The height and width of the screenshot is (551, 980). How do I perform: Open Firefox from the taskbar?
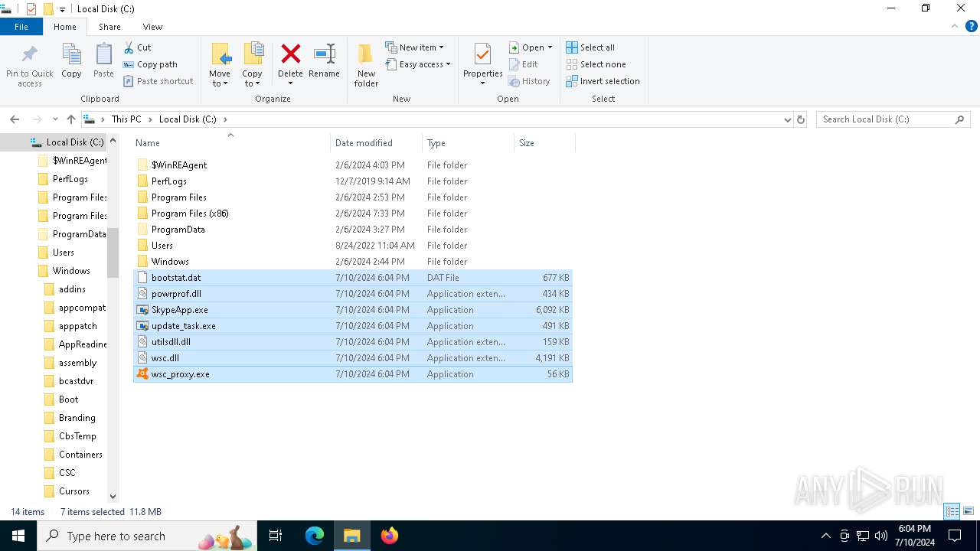pyautogui.click(x=390, y=536)
